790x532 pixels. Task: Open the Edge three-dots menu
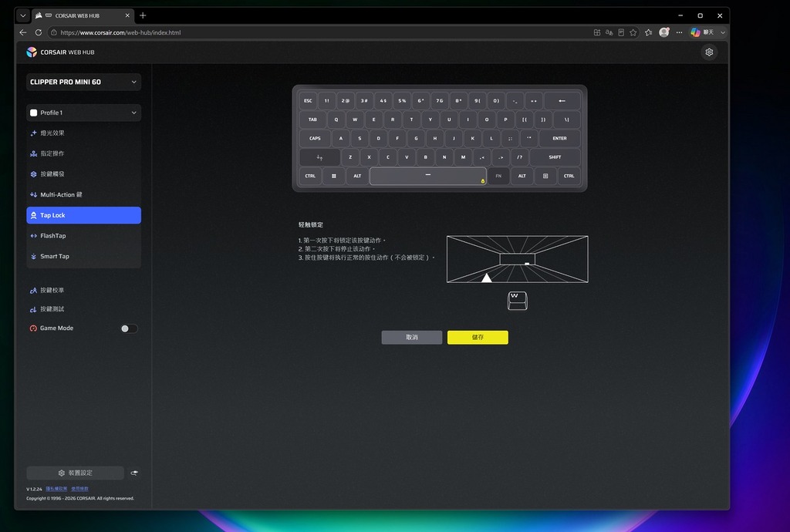click(679, 32)
